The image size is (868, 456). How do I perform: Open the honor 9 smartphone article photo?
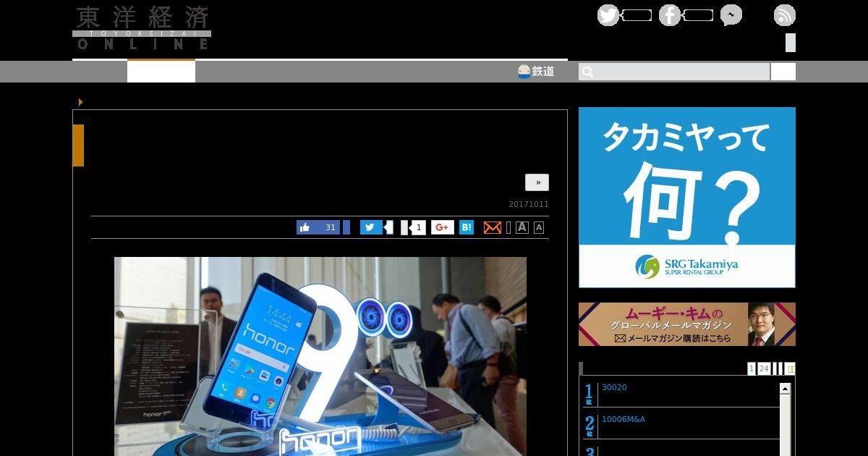tap(320, 356)
